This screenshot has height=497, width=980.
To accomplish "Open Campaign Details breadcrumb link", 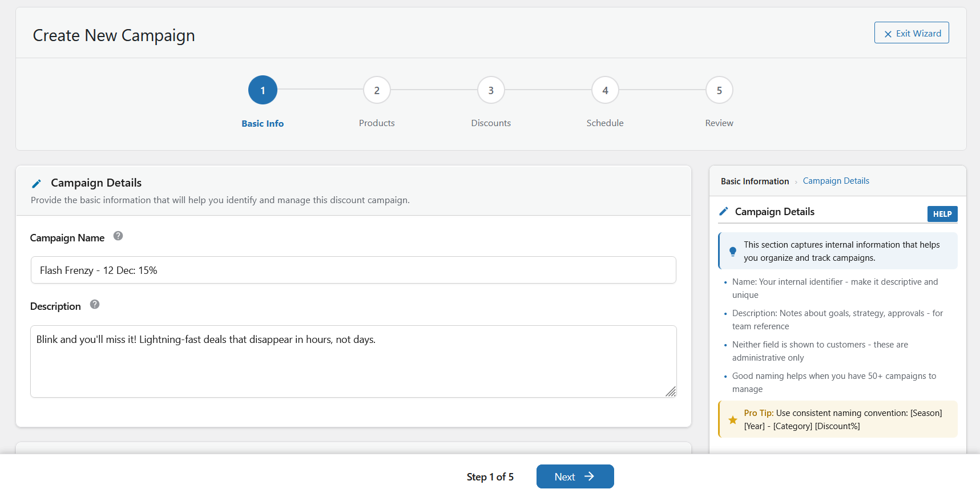I will coord(836,181).
